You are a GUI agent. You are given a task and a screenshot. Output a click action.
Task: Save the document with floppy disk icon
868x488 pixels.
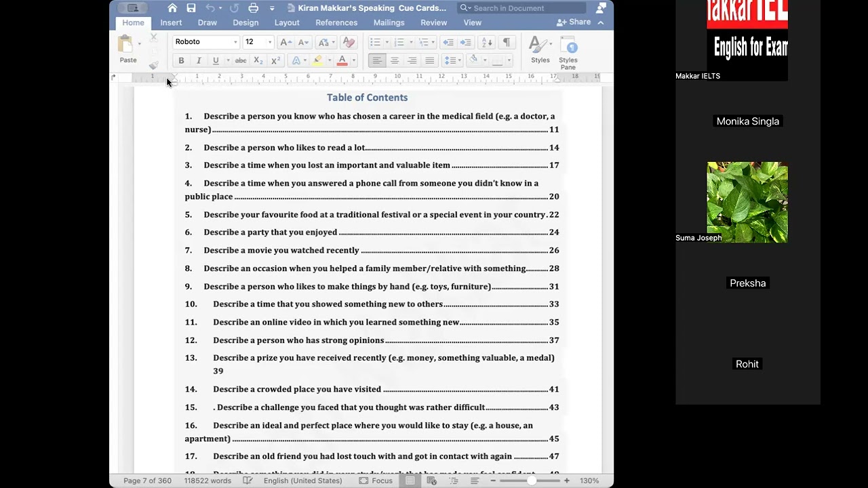(x=191, y=8)
